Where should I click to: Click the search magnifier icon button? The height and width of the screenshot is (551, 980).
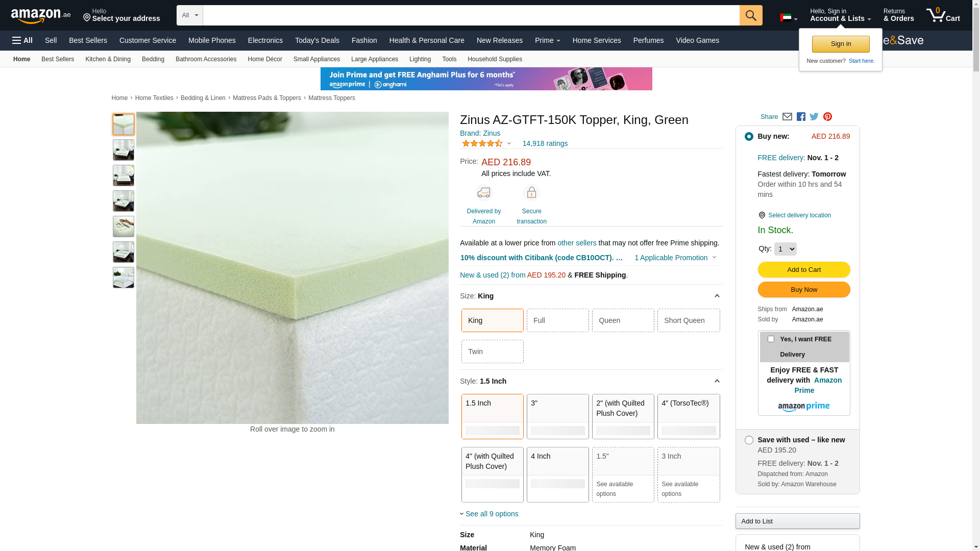point(751,15)
